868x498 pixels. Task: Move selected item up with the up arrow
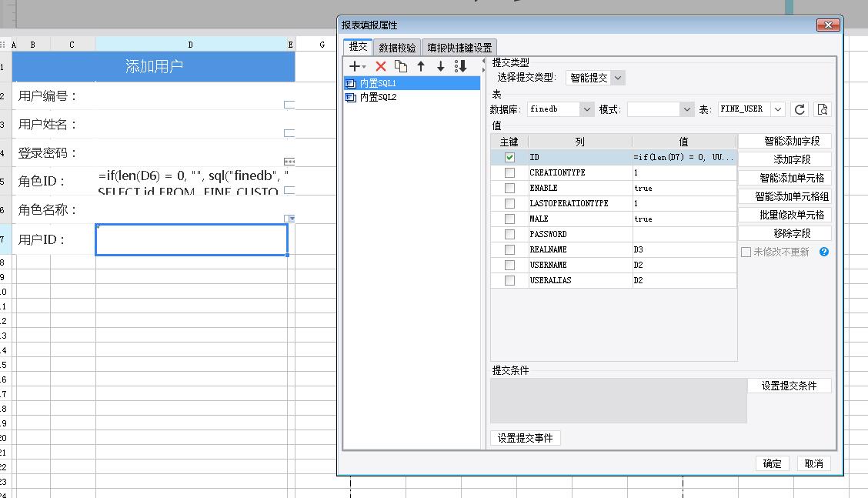(421, 67)
